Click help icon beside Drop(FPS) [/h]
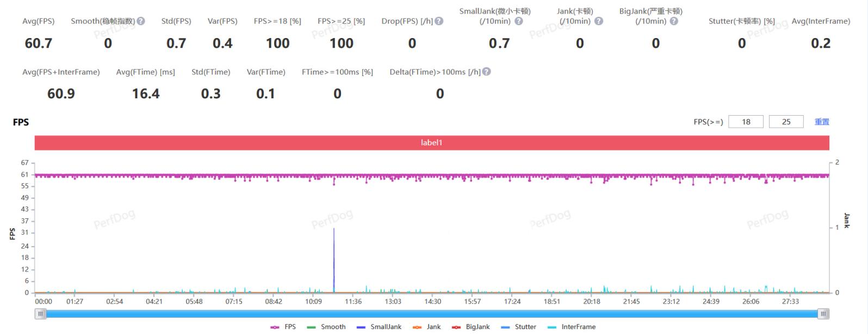 click(439, 21)
